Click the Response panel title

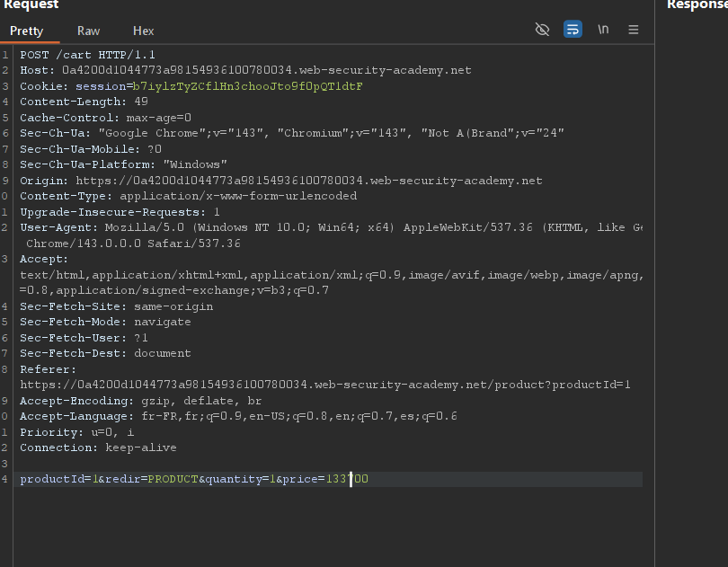(697, 5)
